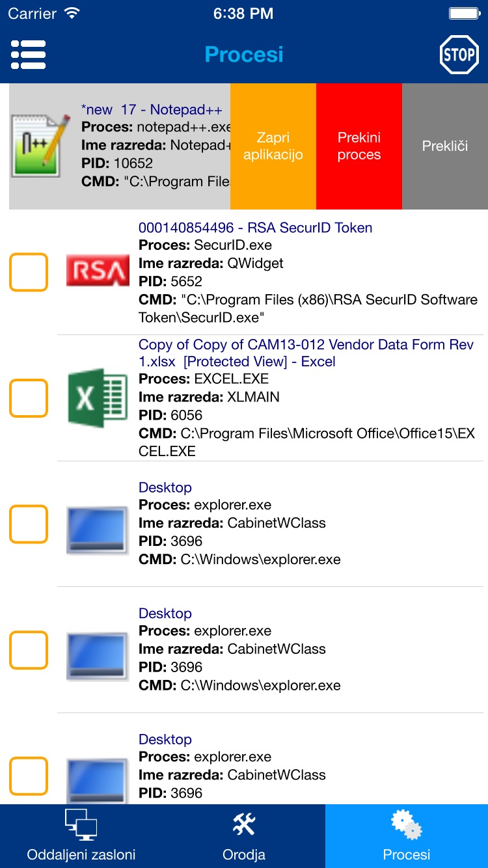This screenshot has width=488, height=868.
Task: Select the Procesi tab
Action: (407, 836)
